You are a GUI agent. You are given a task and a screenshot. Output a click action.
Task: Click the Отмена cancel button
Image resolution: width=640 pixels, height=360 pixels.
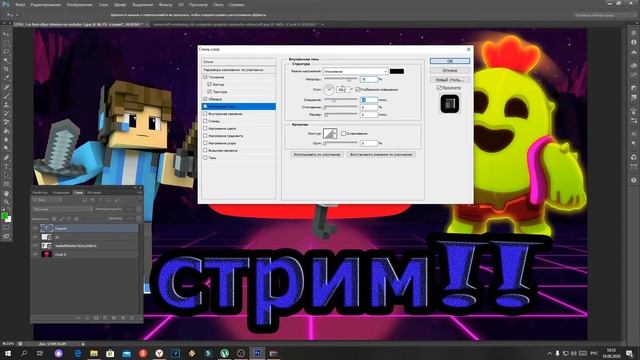point(449,70)
